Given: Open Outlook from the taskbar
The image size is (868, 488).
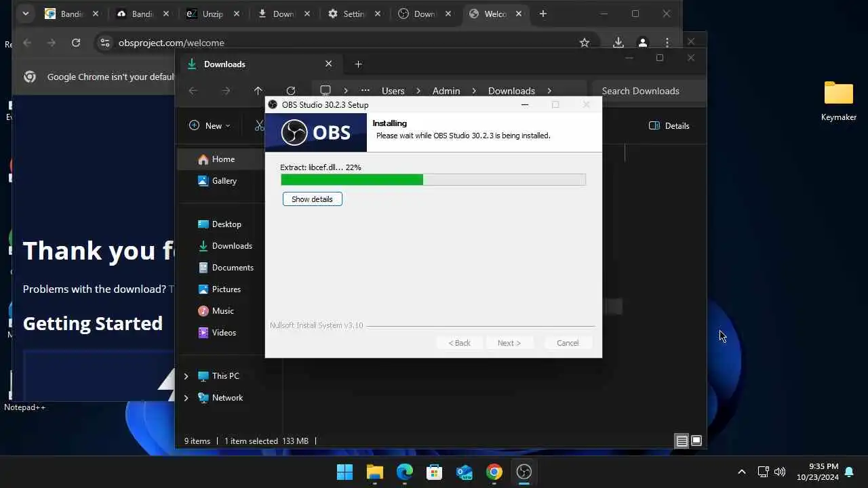Looking at the screenshot, I should pyautogui.click(x=465, y=472).
